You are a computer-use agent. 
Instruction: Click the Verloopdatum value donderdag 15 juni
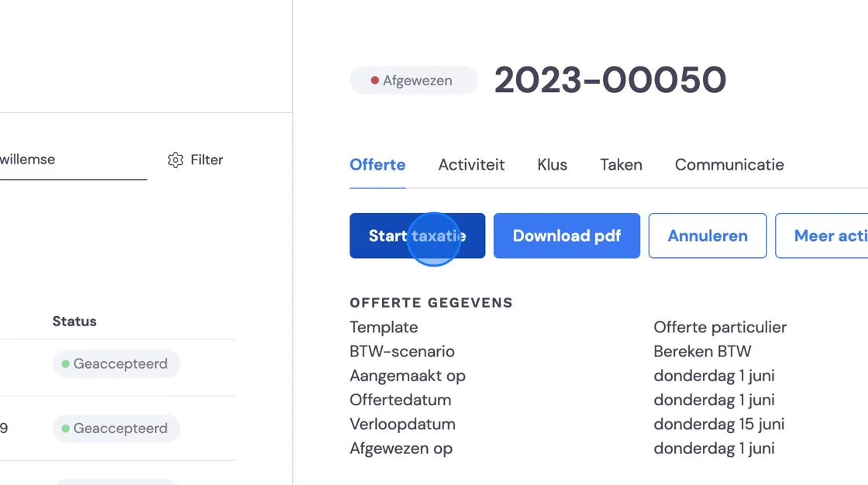pos(719,424)
